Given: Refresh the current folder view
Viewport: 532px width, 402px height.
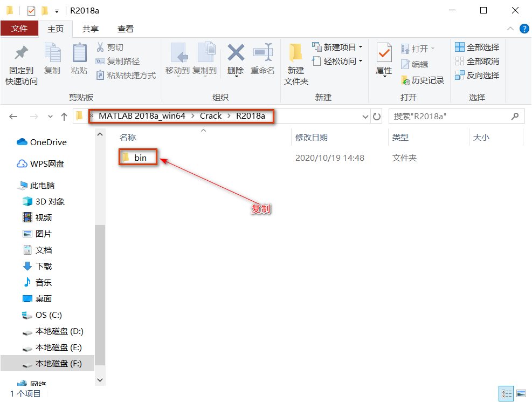Looking at the screenshot, I should 377,117.
